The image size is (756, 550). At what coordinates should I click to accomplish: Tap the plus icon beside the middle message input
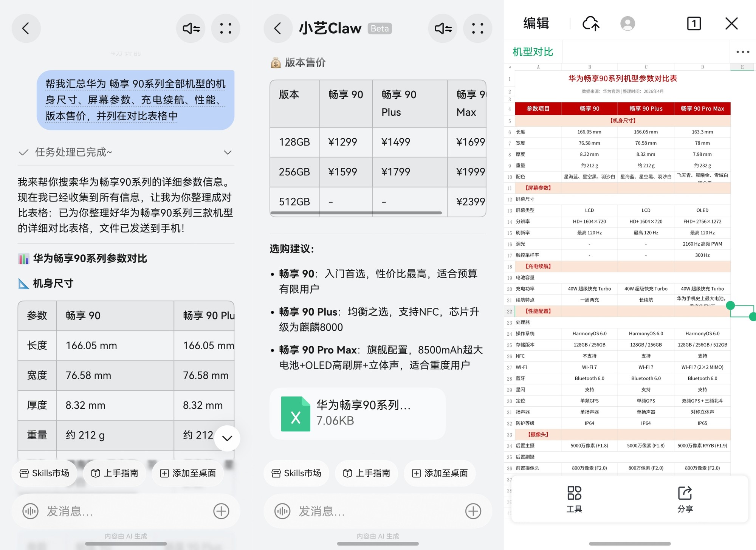pos(472,511)
